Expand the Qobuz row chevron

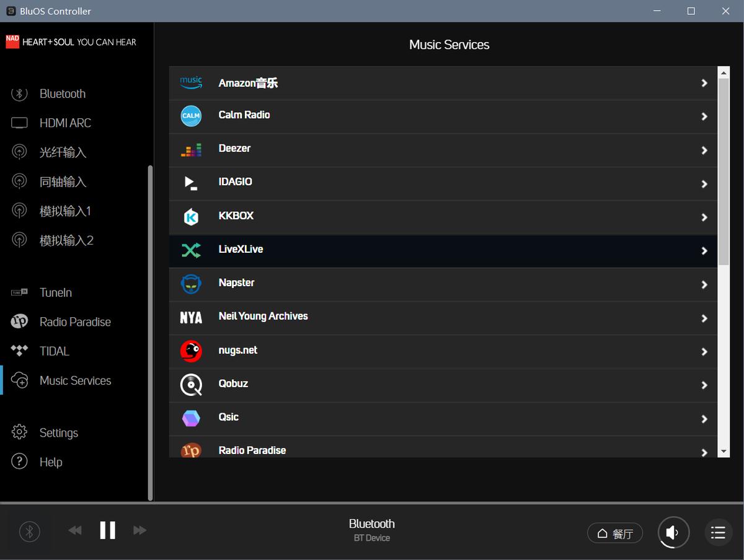click(704, 385)
